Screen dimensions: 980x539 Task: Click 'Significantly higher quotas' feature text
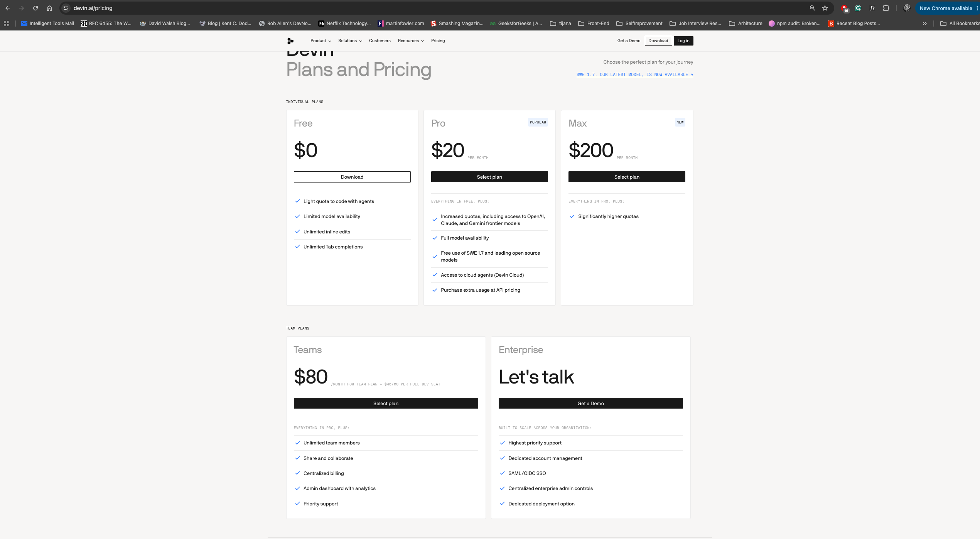[608, 216]
